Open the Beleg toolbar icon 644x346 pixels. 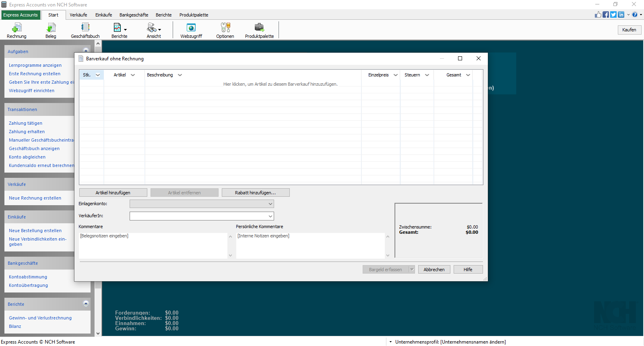(x=51, y=30)
